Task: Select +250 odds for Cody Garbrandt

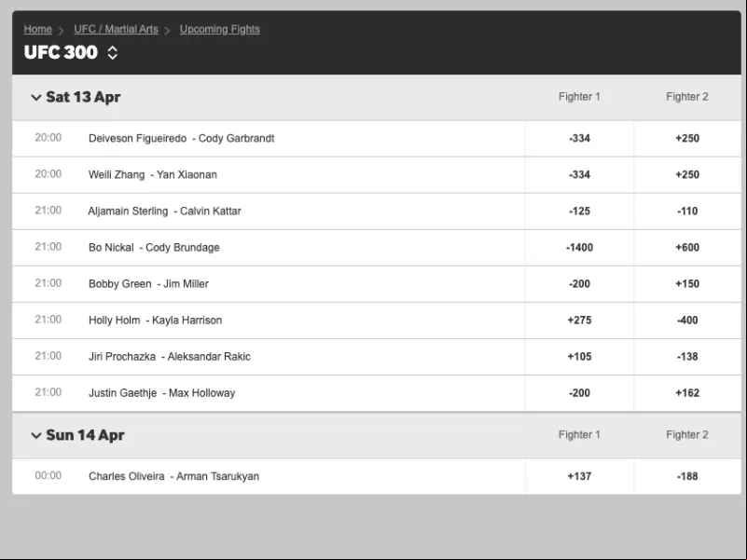Action: 687,139
